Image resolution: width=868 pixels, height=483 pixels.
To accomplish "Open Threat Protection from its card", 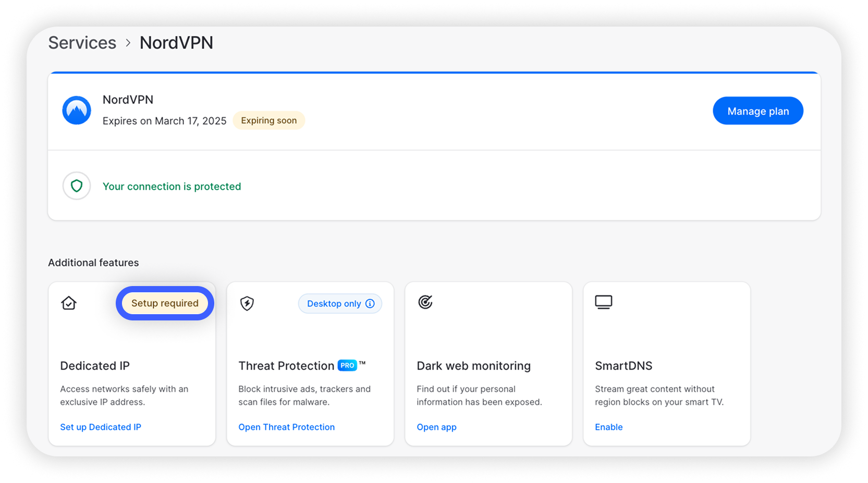I will [x=286, y=427].
